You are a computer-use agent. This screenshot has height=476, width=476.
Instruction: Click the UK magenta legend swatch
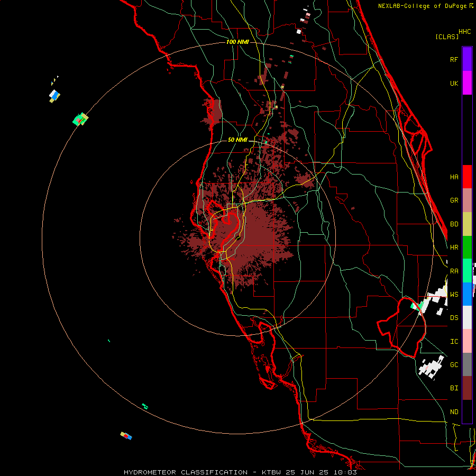click(467, 83)
